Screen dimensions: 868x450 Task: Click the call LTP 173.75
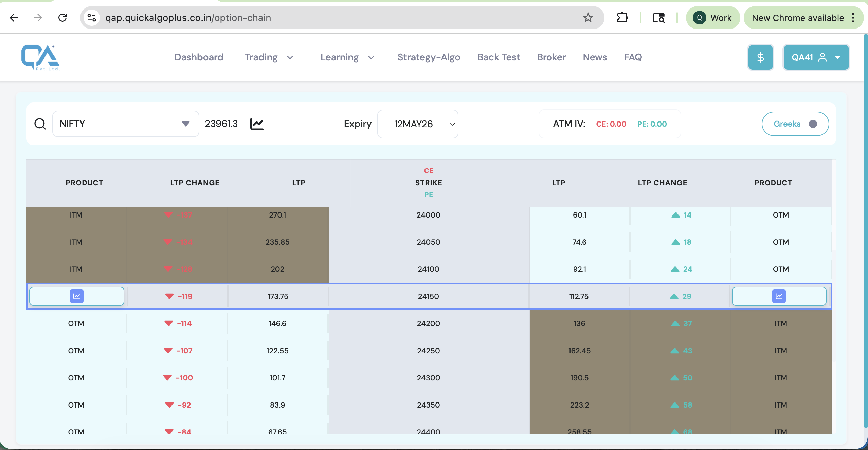coord(277,296)
